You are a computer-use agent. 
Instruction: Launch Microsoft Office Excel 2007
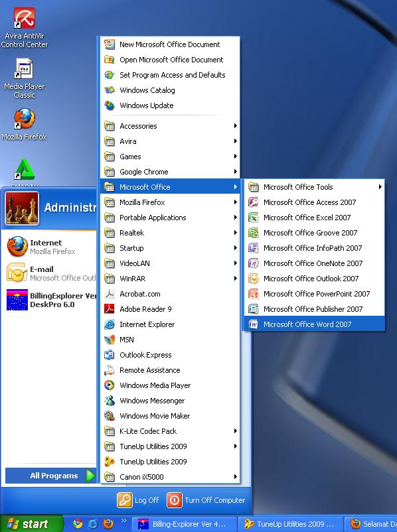tap(315, 217)
